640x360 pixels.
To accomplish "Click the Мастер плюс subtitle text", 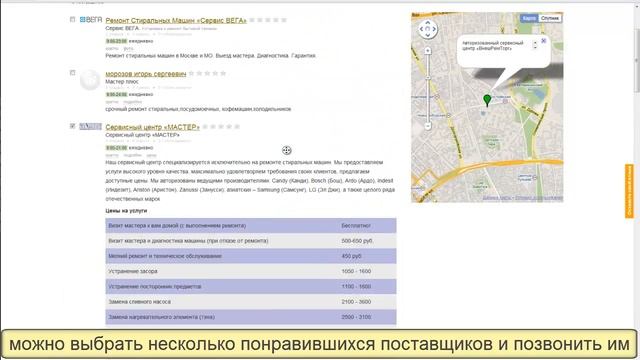I will coord(122,82).
